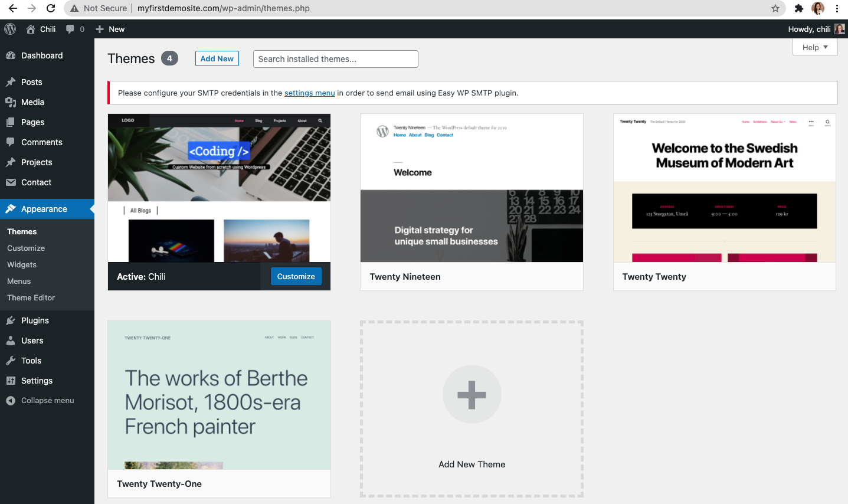848x504 pixels.
Task: Click the Twenty Twenty-One theme name
Action: [x=159, y=484]
